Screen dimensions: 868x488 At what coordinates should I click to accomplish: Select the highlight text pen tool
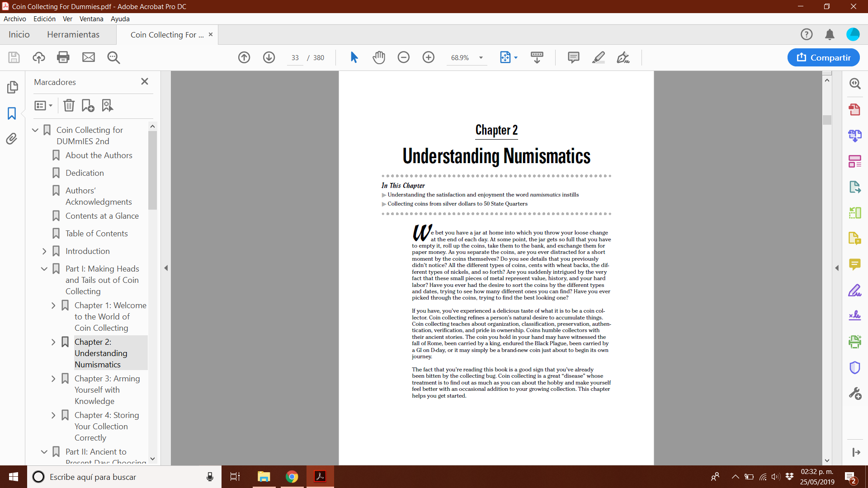pyautogui.click(x=599, y=57)
